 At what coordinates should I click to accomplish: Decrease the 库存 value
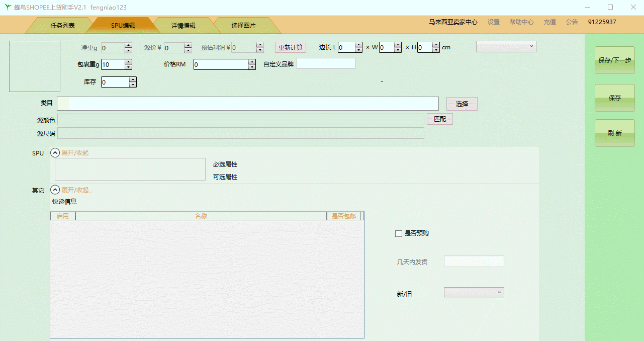pyautogui.click(x=133, y=84)
